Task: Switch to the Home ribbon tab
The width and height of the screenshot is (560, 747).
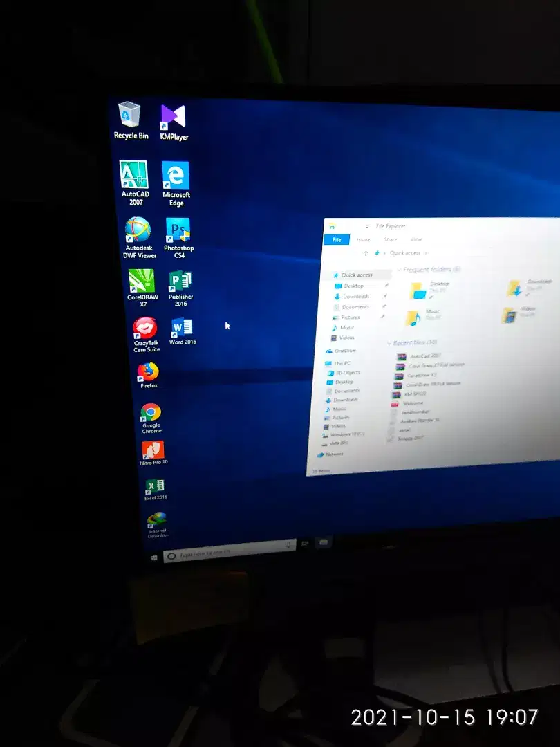Action: (x=364, y=239)
